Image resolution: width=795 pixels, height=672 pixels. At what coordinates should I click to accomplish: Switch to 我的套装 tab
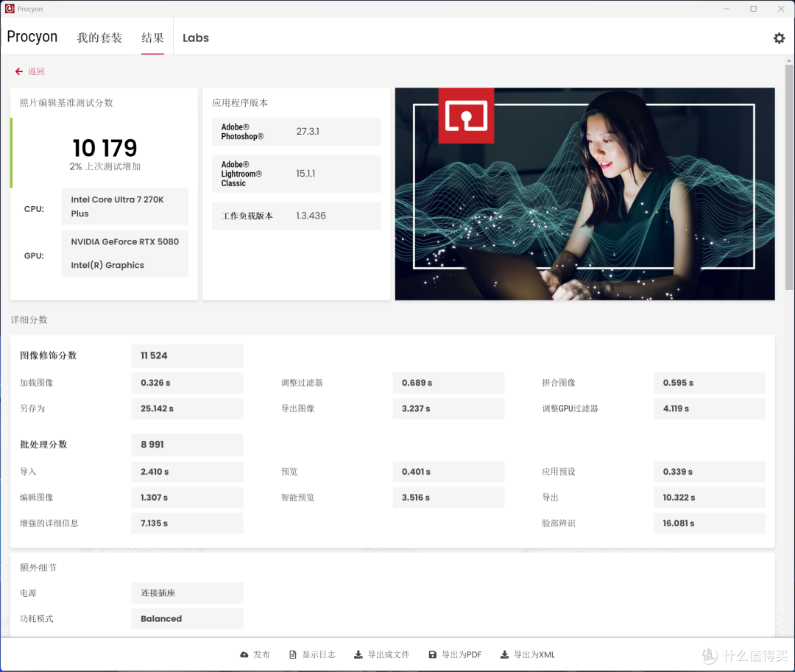tap(99, 38)
